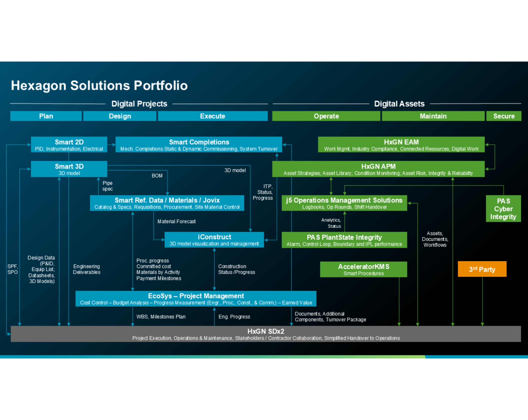Click the 3D model arrow label
Screen dimensions: 528x420
[x=235, y=170]
